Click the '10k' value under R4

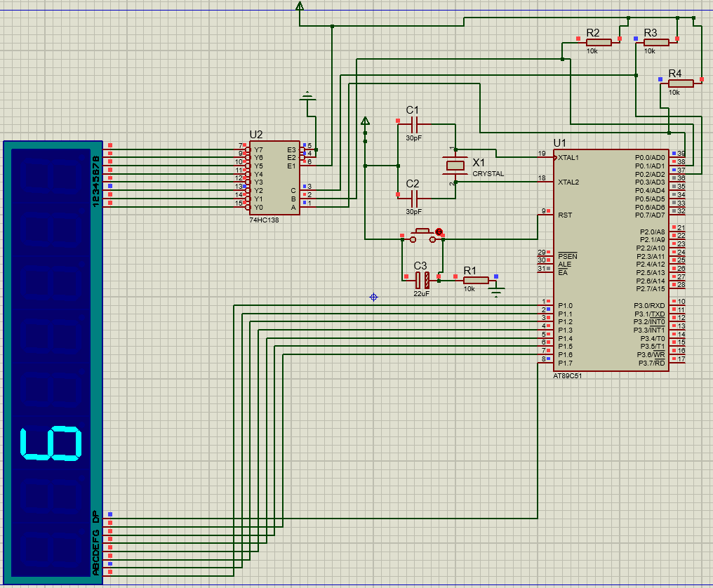674,93
